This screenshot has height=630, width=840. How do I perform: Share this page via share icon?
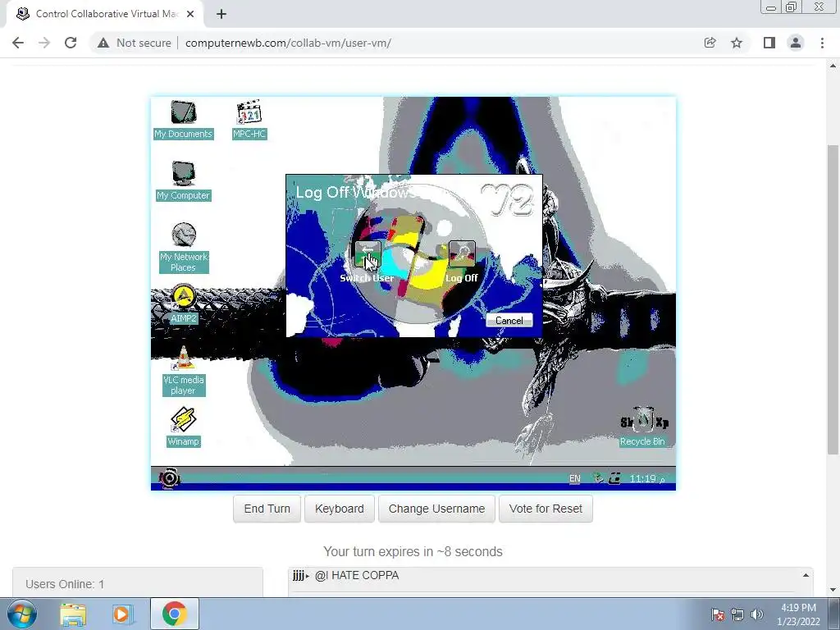click(710, 43)
